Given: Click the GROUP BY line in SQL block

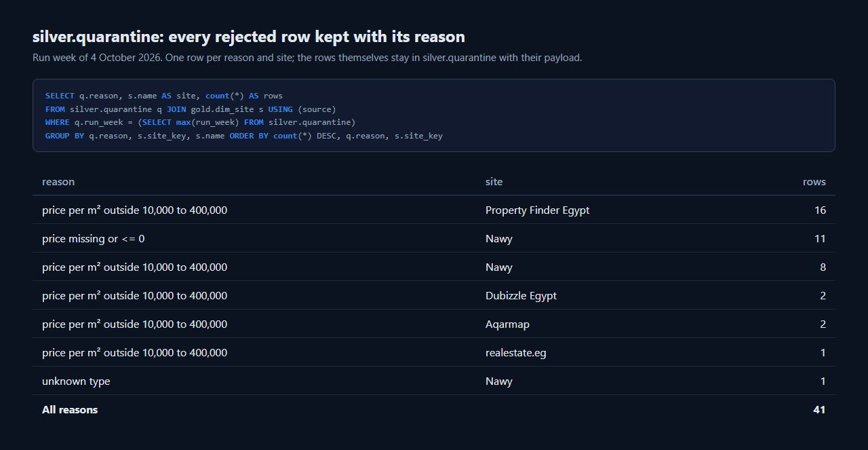Looking at the screenshot, I should coord(244,136).
